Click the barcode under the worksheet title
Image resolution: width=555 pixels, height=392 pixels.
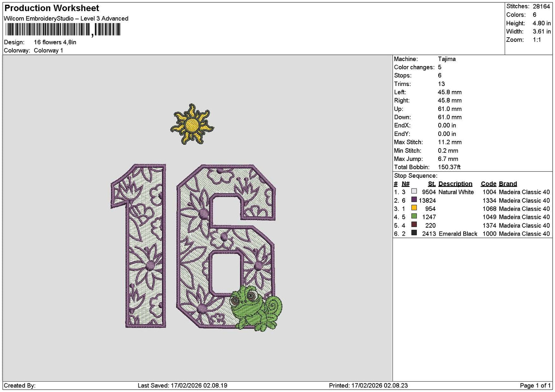coord(63,30)
